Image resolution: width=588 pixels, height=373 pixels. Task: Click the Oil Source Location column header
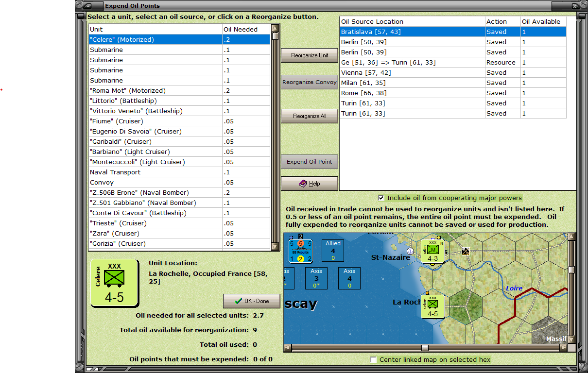pos(412,22)
